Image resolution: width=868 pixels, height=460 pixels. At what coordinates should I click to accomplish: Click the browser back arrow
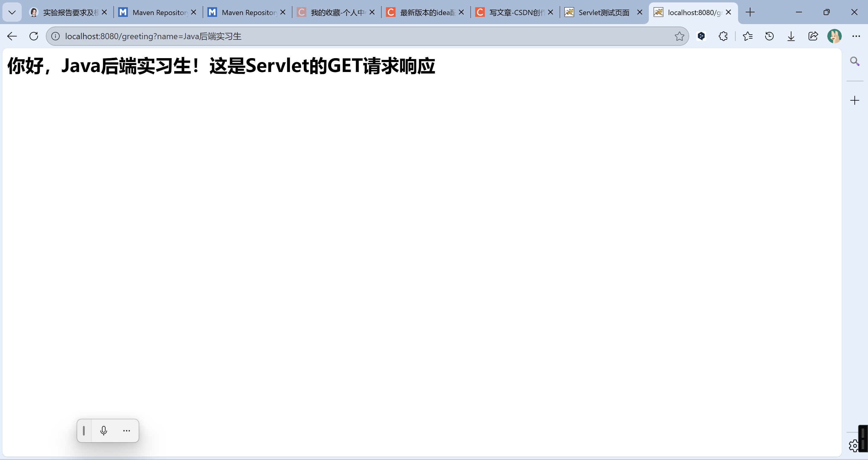[x=12, y=36]
